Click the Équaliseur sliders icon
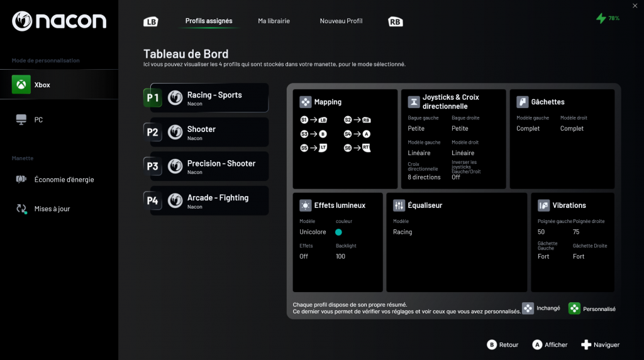644x360 pixels. [x=399, y=205]
